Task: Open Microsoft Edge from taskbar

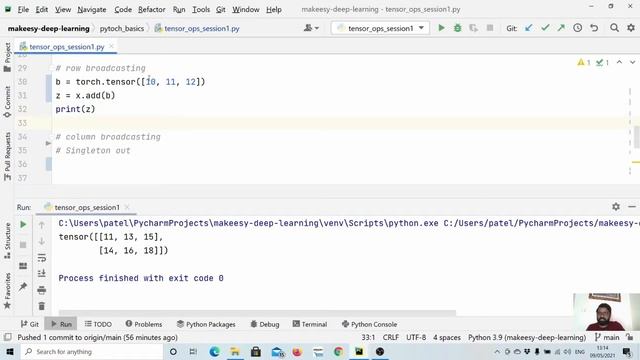Action: [214, 351]
